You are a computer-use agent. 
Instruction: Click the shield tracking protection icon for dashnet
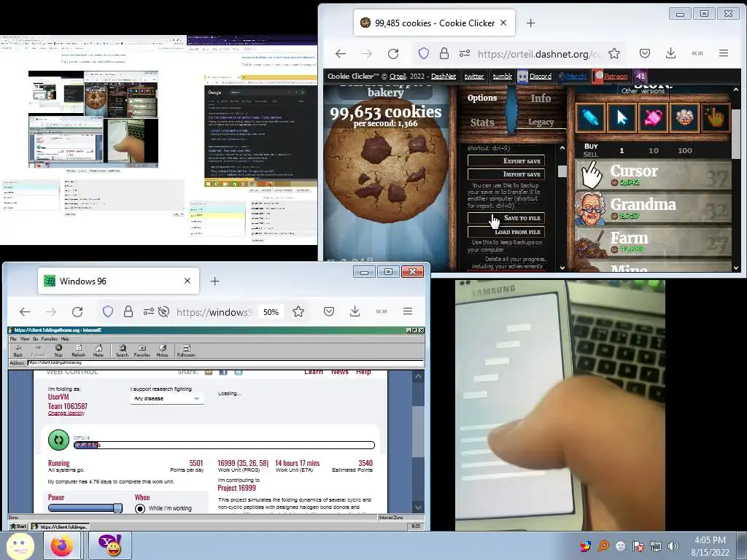coord(424,53)
